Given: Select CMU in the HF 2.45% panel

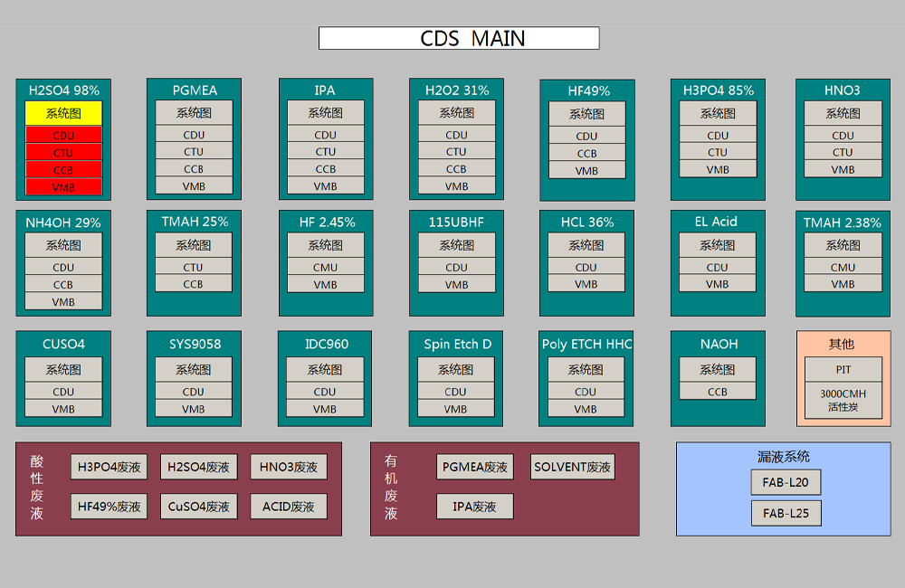Looking at the screenshot, I should pos(325,267).
